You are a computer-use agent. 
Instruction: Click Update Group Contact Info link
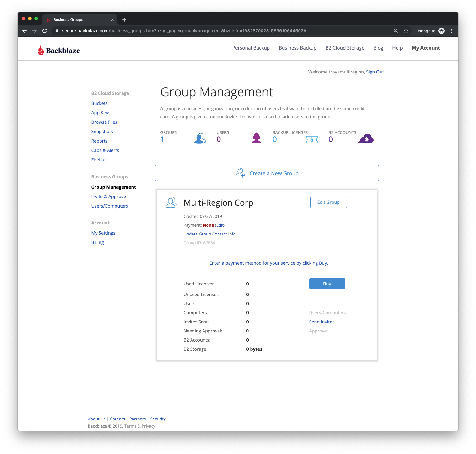click(209, 234)
